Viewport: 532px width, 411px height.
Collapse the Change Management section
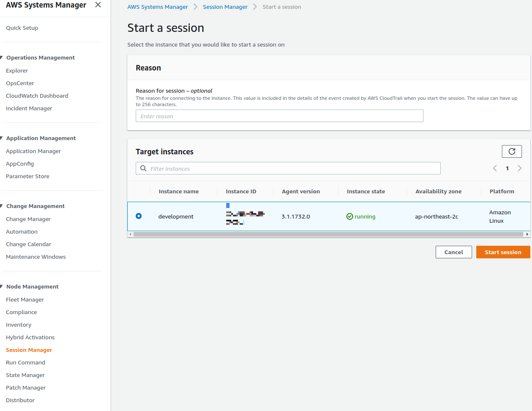pyautogui.click(x=2, y=206)
